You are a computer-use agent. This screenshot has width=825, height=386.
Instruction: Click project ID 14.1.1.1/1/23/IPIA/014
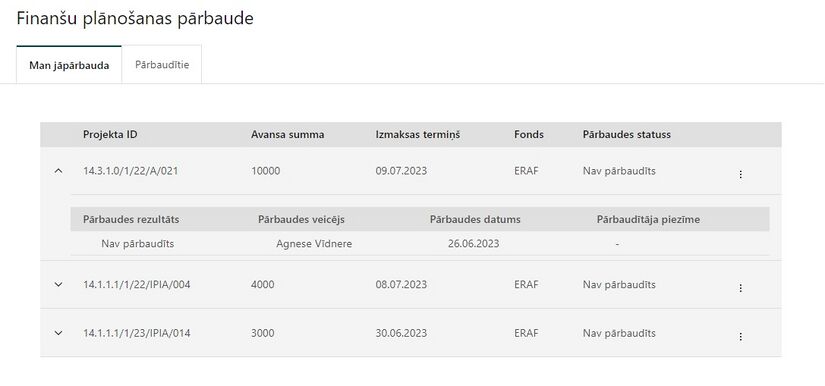click(137, 333)
